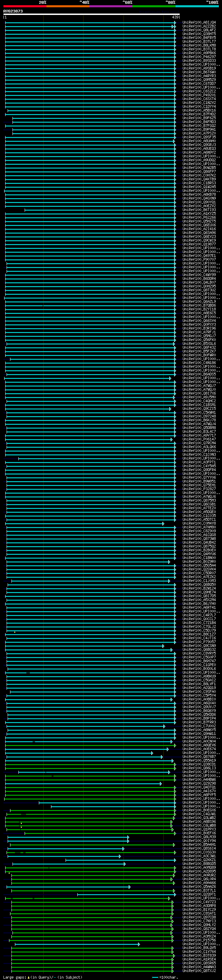This screenshot has width=222, height=980.
Task: Click hit name UniRef100_Q9SF35
Action: (199, 137)
